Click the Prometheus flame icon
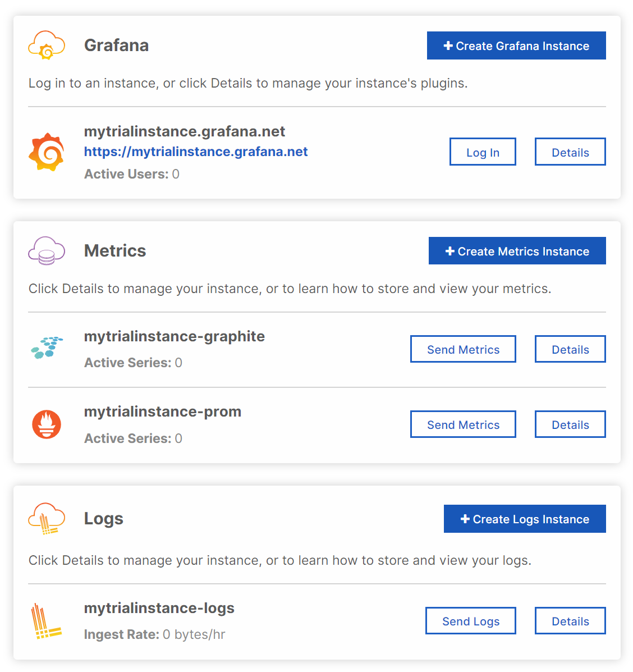This screenshot has width=633, height=672. click(x=47, y=424)
